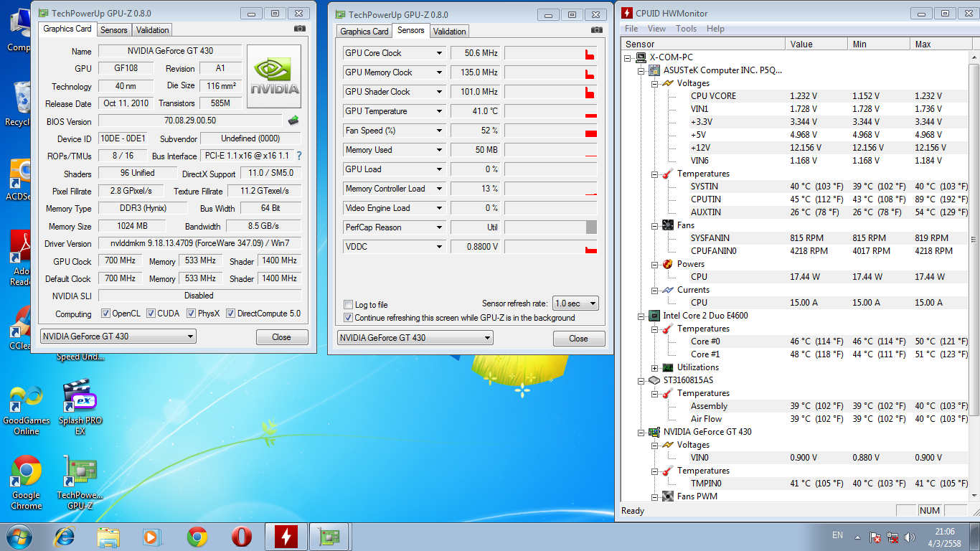
Task: Select the GoodGames Online desktop icon
Action: 26,408
